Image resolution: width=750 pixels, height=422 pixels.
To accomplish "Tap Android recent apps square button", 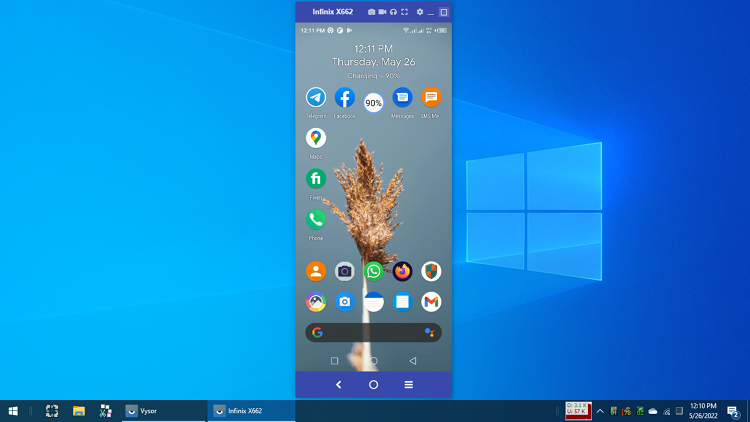I will point(334,361).
